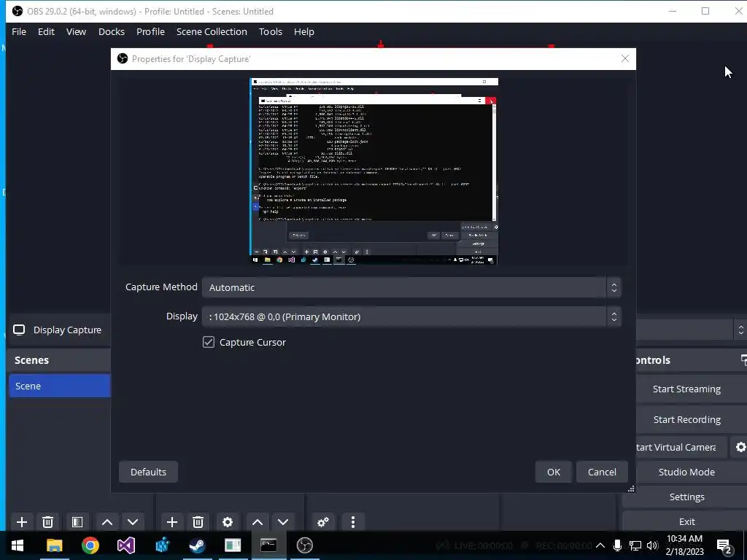
Task: Open File Explorer from taskbar
Action: coord(54,545)
